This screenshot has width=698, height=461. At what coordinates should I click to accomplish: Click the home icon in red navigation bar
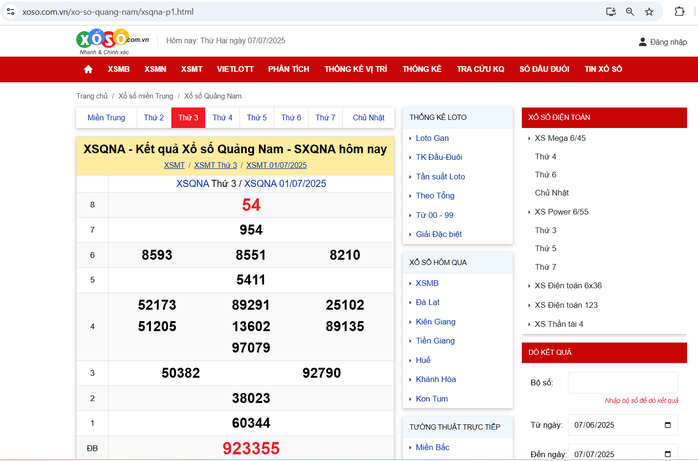88,69
